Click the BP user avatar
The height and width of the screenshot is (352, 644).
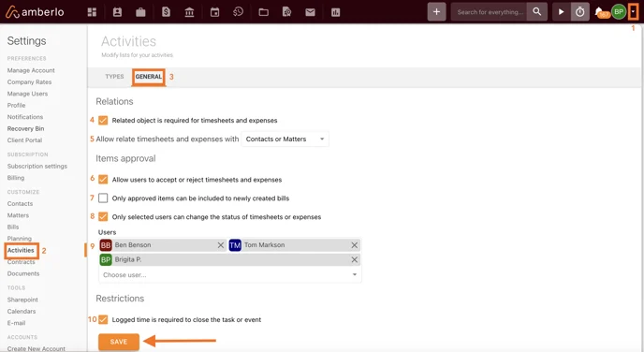coord(619,12)
